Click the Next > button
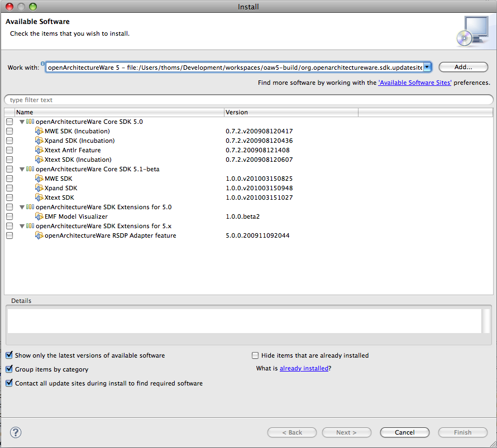The height and width of the screenshot is (448, 497). click(x=346, y=432)
